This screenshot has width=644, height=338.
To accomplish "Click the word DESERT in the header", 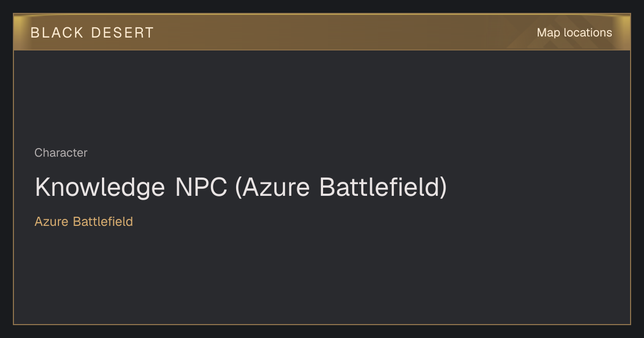I will (122, 33).
